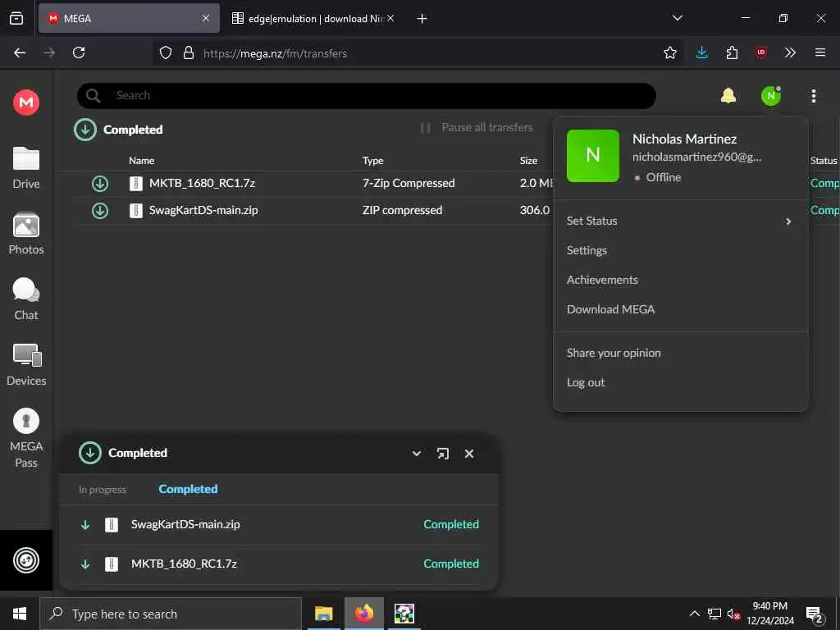Expand the Set Status submenu arrow
The width and height of the screenshot is (840, 630).
pos(788,221)
